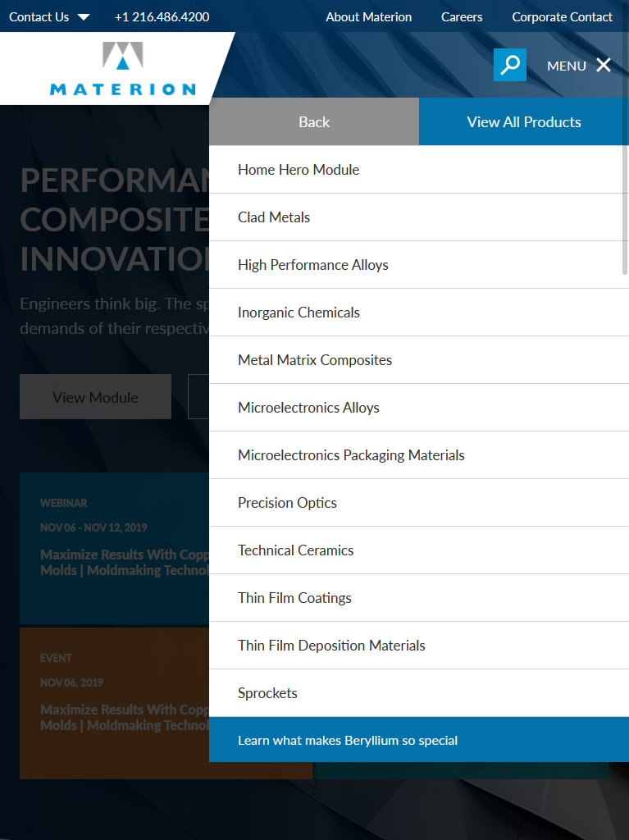Image resolution: width=629 pixels, height=840 pixels.
Task: Open the About Materion link
Action: pyautogui.click(x=368, y=17)
